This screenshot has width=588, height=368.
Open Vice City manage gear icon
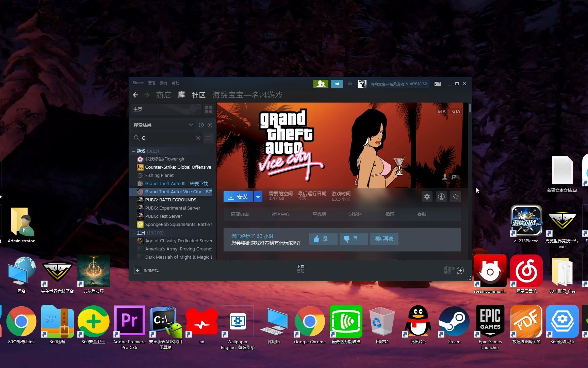coord(427,197)
